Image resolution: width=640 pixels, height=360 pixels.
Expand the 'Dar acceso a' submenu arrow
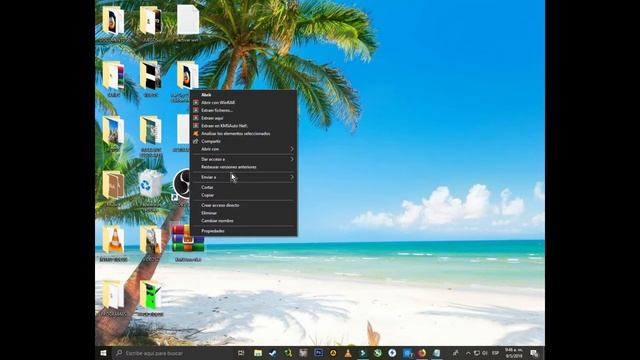(x=292, y=159)
